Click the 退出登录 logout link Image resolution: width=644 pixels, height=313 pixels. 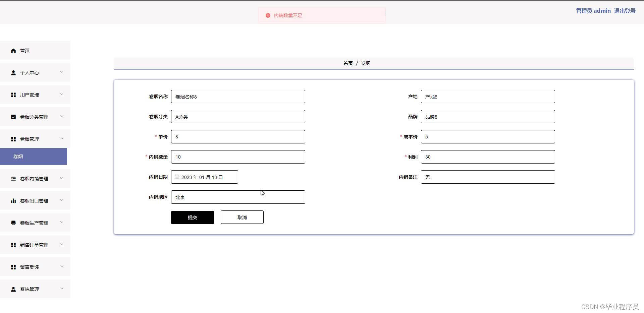point(625,11)
